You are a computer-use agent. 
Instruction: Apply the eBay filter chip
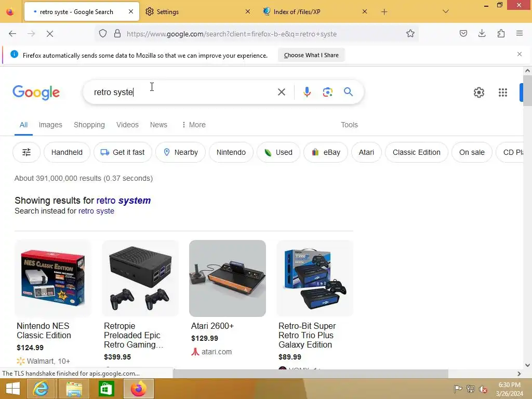pyautogui.click(x=325, y=152)
